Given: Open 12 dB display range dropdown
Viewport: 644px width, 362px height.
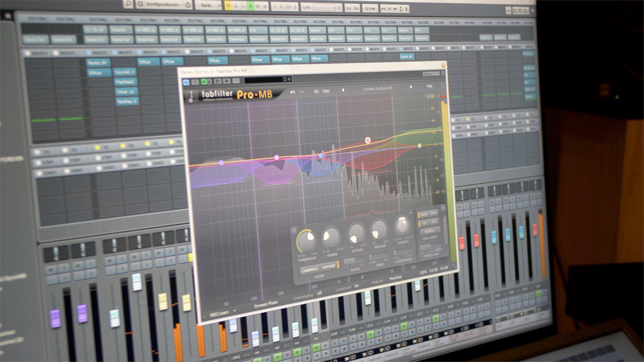Looking at the screenshot, I should click(430, 97).
